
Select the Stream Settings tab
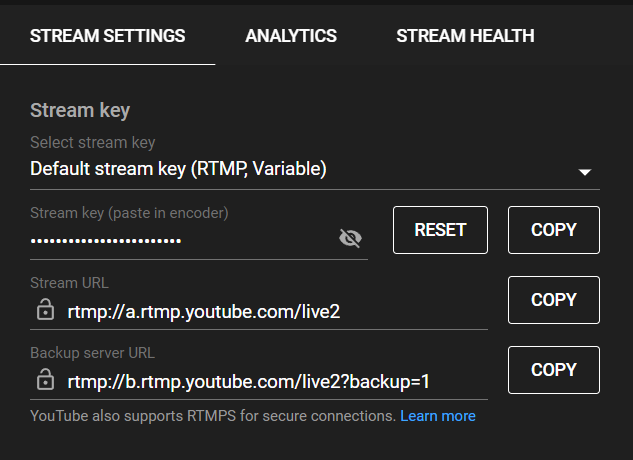(107, 36)
